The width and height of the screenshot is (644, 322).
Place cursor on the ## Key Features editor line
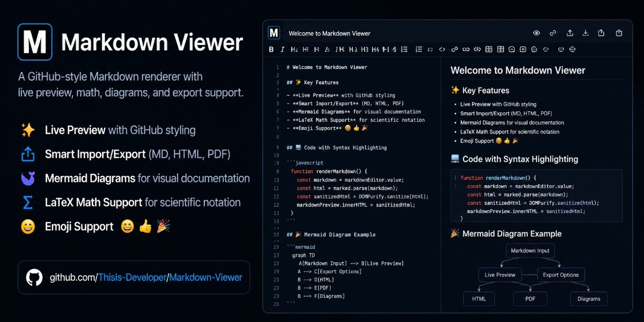(x=312, y=83)
